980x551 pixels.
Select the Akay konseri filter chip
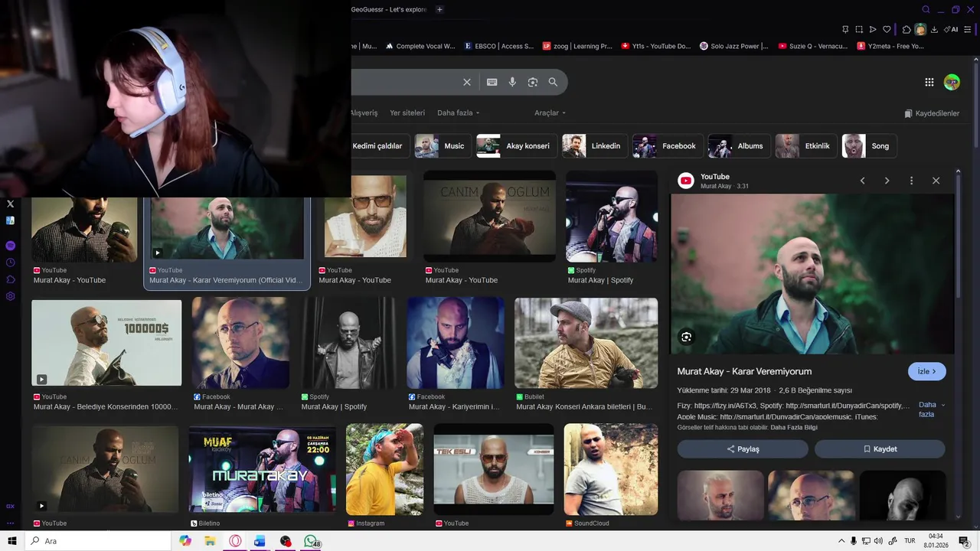click(516, 145)
